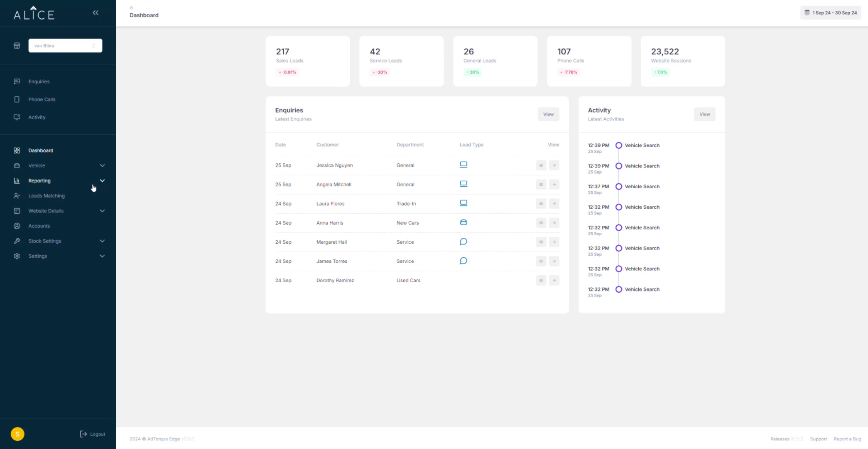
Task: Open the 1 Sep 24 - 30 Sep 24 date range picker
Action: click(x=831, y=12)
